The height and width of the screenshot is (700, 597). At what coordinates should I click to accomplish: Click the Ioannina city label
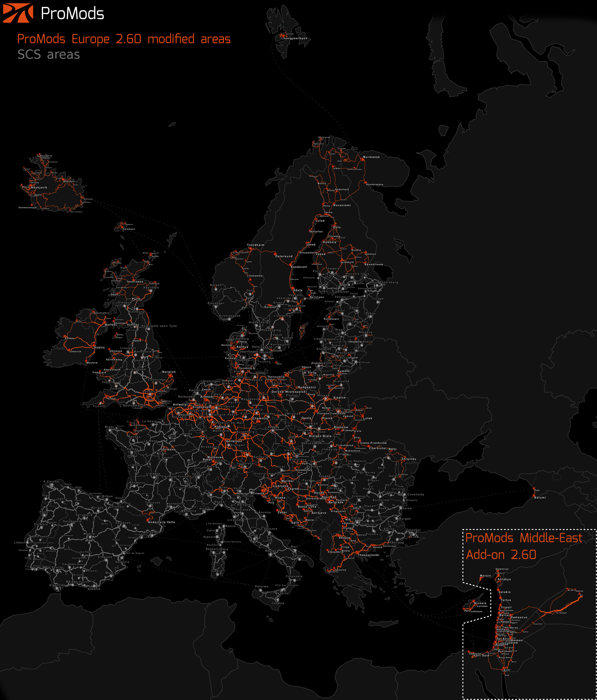point(340,570)
